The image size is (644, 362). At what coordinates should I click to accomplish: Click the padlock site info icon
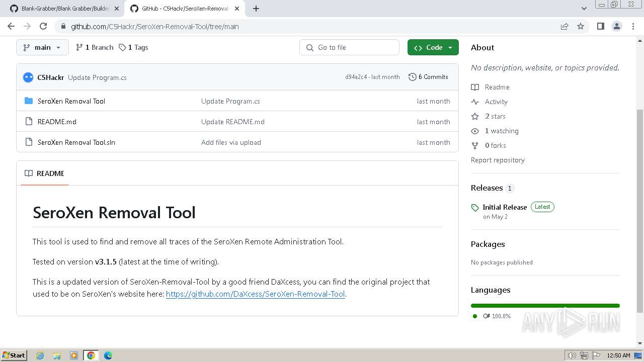point(63,26)
